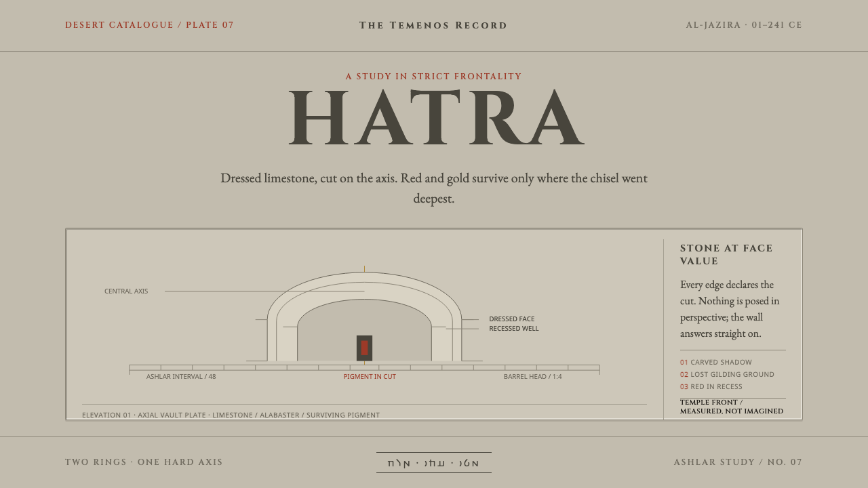This screenshot has width=868, height=488.
Task: Click the 'Ashlar Interval / 48' label
Action: pyautogui.click(x=181, y=376)
